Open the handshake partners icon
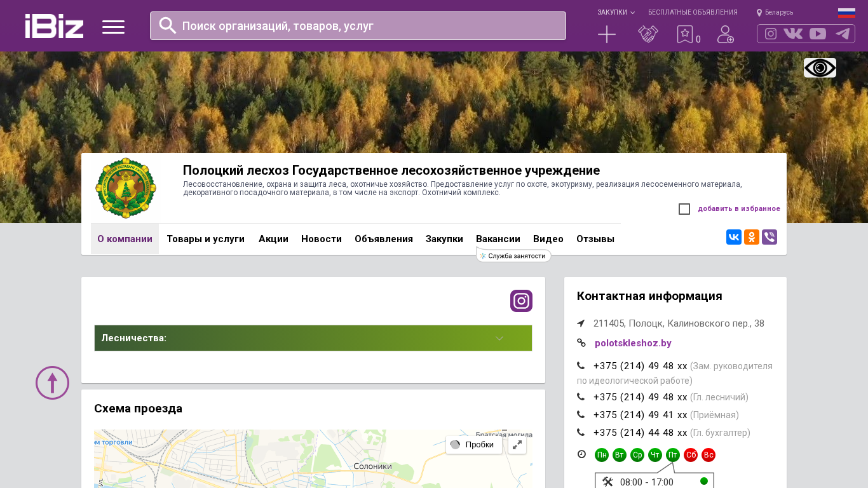 648,34
